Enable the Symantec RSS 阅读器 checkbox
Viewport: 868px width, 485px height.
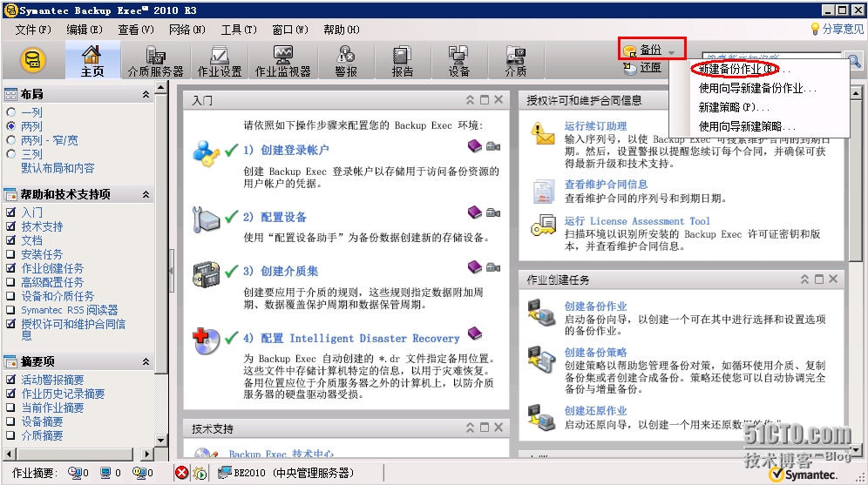tap(10, 310)
